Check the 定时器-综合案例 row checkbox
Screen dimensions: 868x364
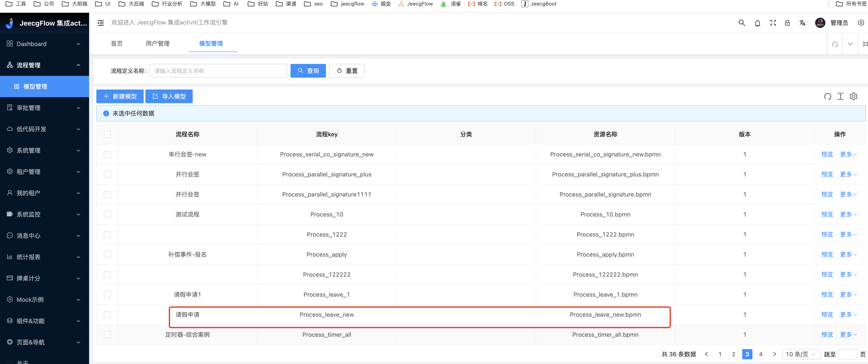(107, 335)
